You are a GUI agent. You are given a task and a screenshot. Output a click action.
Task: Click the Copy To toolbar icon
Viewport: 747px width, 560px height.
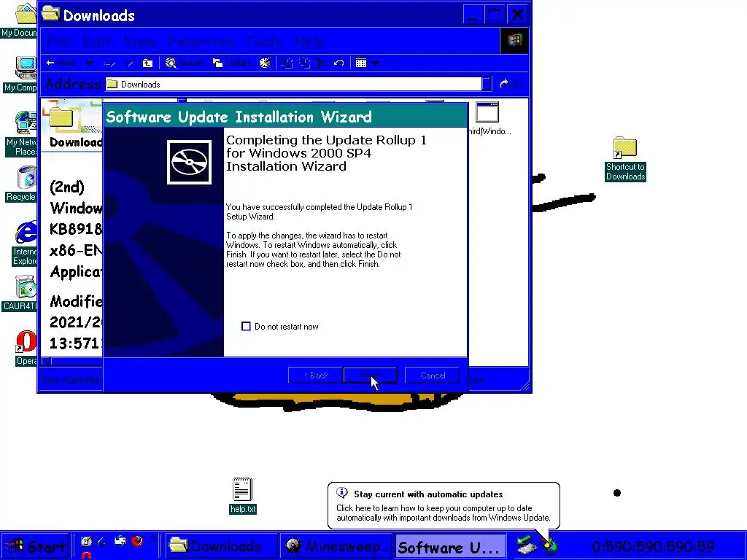pos(304,63)
